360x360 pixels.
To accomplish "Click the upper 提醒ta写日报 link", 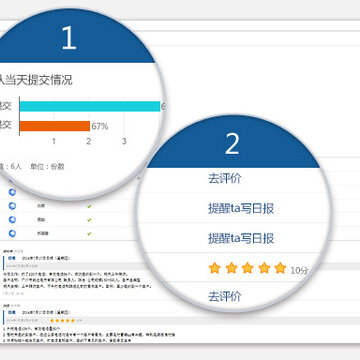I will tap(241, 208).
